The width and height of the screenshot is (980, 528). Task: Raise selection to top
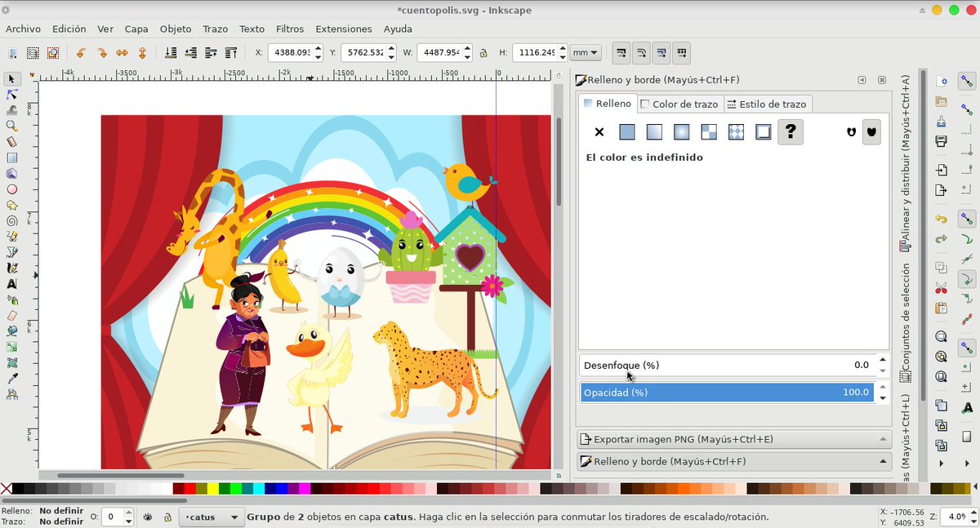click(x=231, y=52)
